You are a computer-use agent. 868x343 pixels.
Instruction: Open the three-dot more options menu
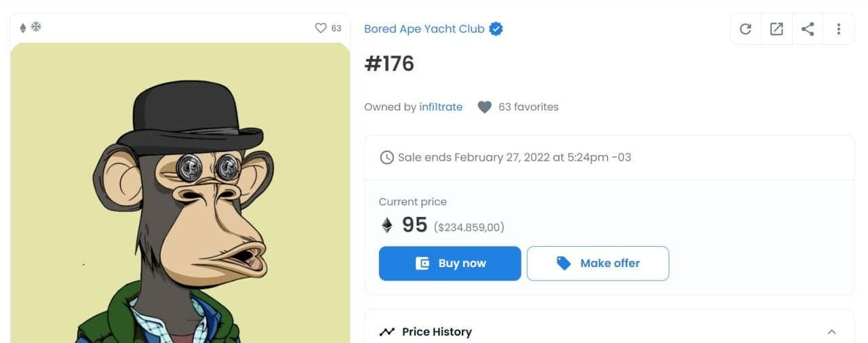[839, 29]
